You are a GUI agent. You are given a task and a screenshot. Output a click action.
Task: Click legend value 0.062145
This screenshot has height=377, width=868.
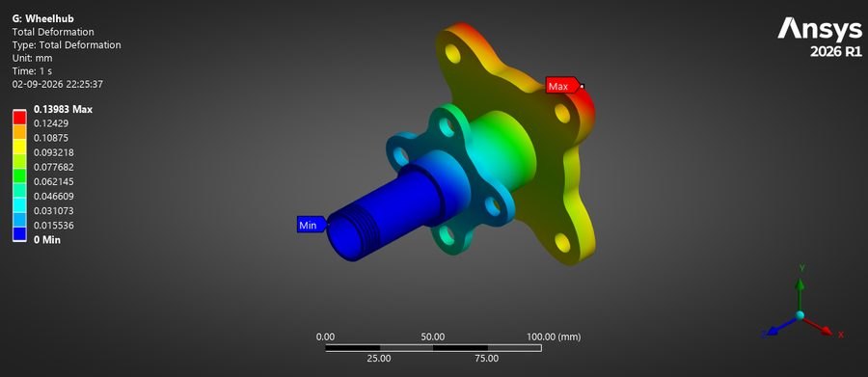(54, 181)
